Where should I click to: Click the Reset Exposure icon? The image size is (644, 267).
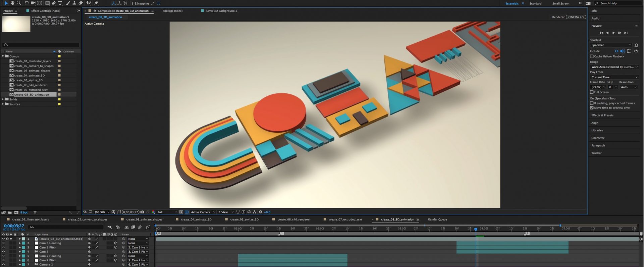click(261, 212)
